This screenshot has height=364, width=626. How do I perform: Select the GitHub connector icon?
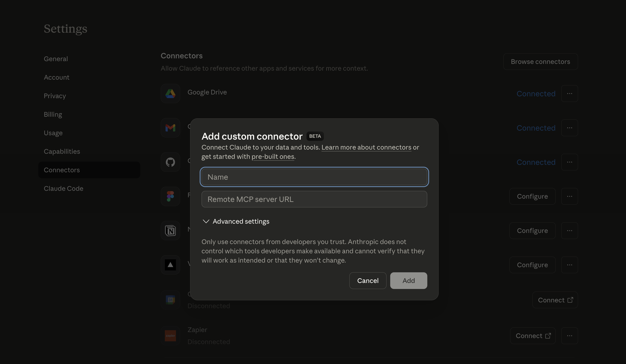[170, 162]
